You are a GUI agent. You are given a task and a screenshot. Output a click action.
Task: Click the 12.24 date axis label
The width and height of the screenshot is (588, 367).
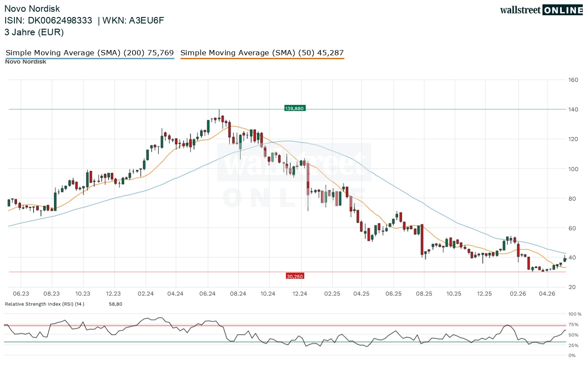coord(300,294)
